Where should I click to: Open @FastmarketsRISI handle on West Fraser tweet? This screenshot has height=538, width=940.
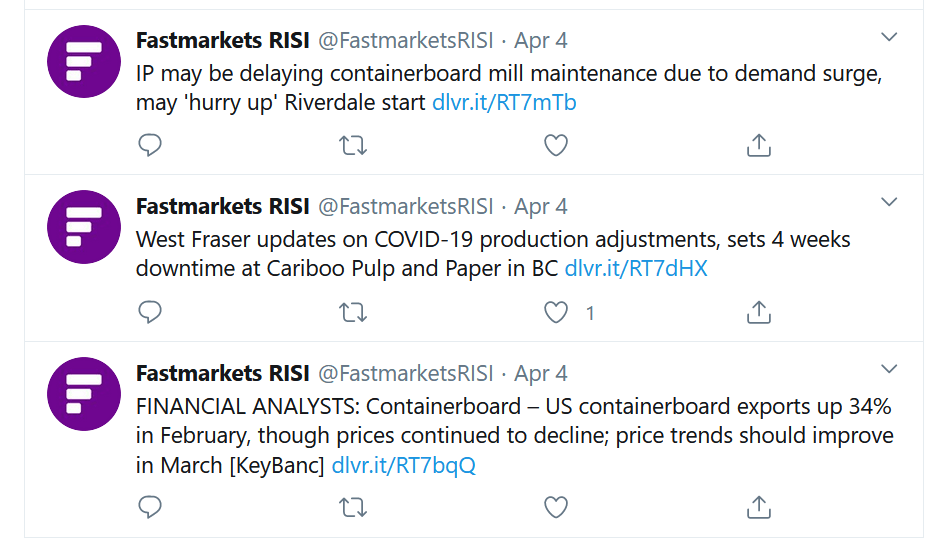405,206
